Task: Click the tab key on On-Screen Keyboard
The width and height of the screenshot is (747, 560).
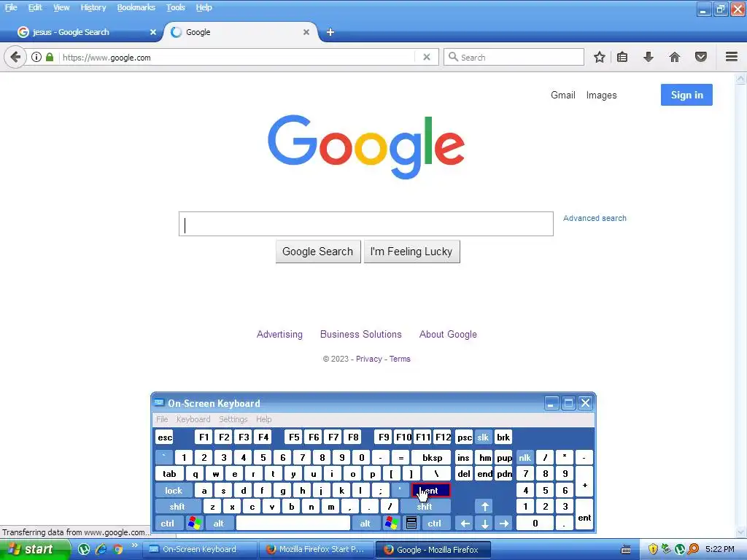Action: [169, 474]
